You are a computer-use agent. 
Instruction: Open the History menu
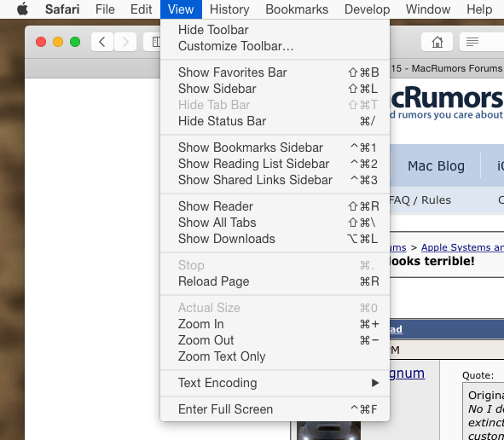(229, 9)
